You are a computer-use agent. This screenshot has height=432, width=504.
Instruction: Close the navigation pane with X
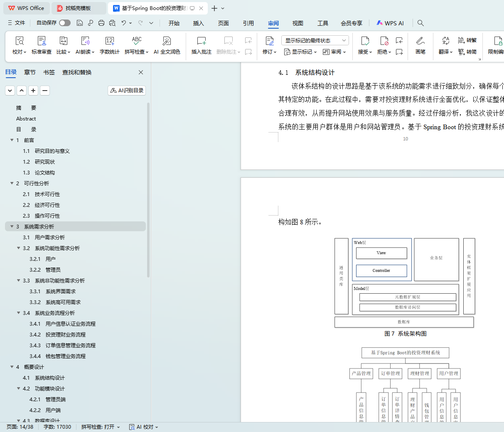141,72
